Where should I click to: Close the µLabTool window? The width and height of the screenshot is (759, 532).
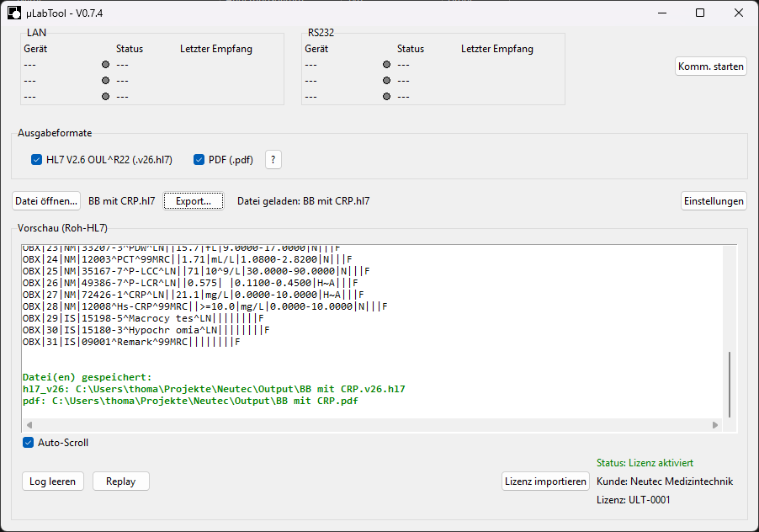point(739,13)
